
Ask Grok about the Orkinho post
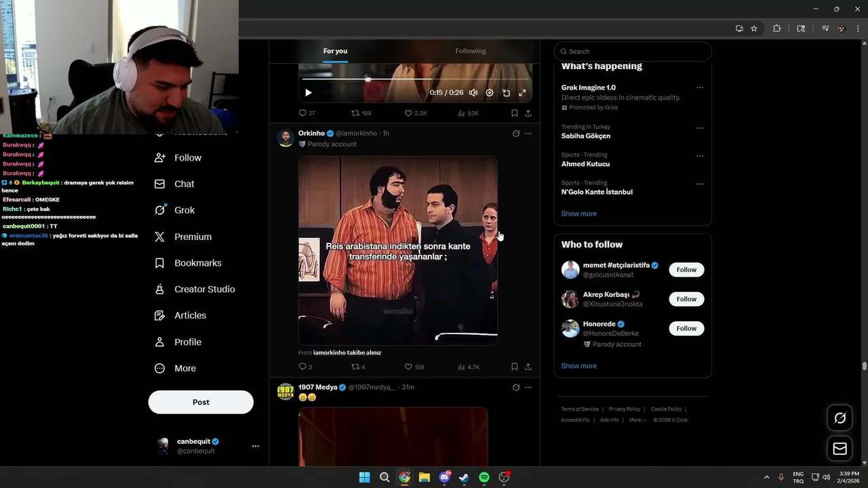[516, 134]
